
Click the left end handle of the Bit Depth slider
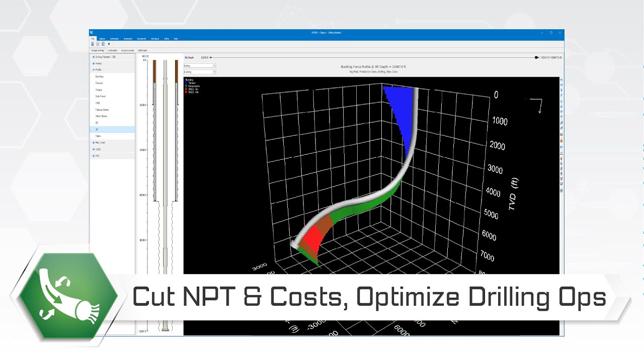[210, 57]
